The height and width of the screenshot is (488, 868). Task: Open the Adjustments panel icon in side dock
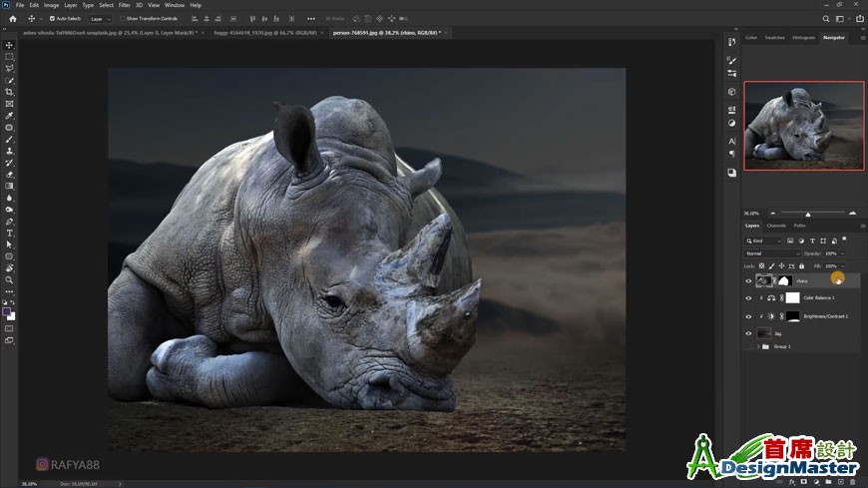click(x=732, y=123)
